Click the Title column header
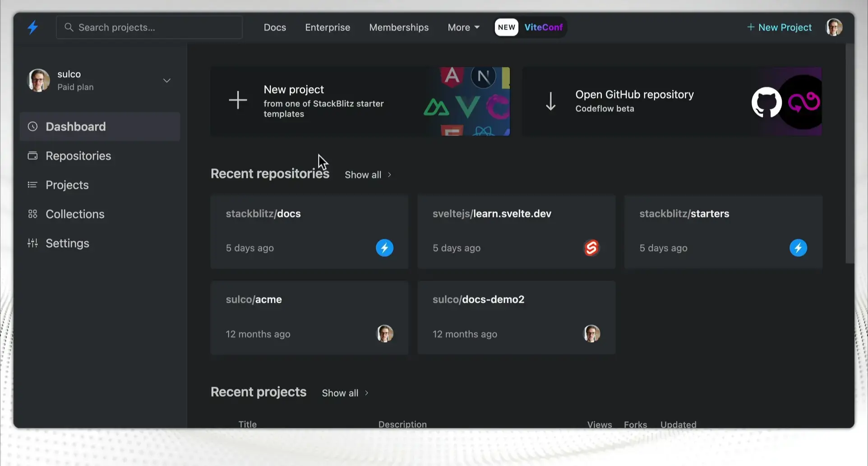 click(x=247, y=424)
